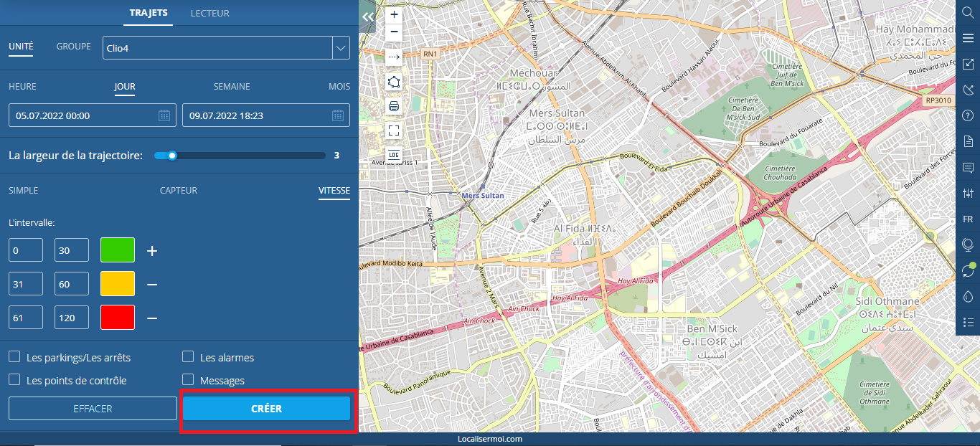Screen dimensions: 980x446
Task: Select the SEMAINE period tab
Action: coord(232,87)
